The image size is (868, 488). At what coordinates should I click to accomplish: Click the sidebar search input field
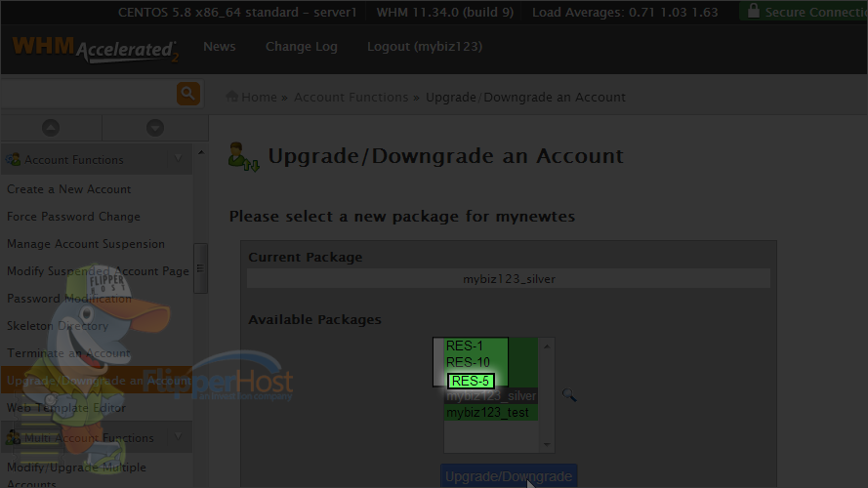coord(89,94)
